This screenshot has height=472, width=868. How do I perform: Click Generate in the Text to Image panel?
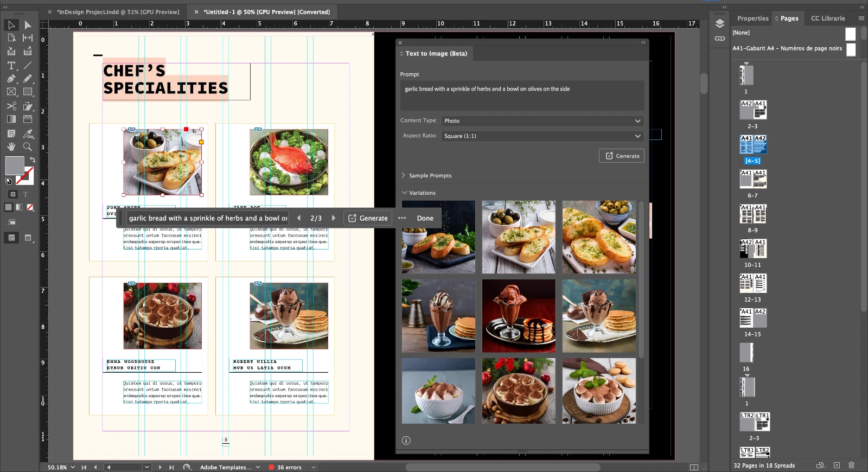tap(622, 156)
